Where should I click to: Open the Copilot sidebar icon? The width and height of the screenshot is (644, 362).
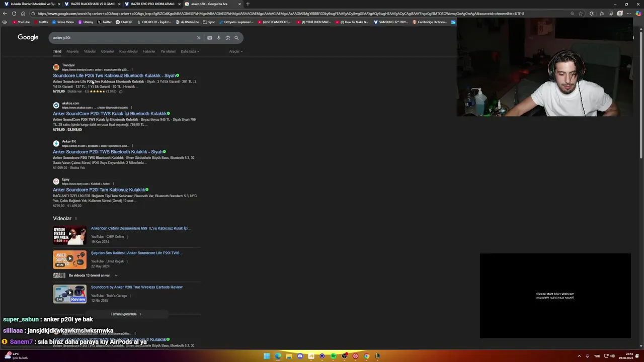point(638,14)
